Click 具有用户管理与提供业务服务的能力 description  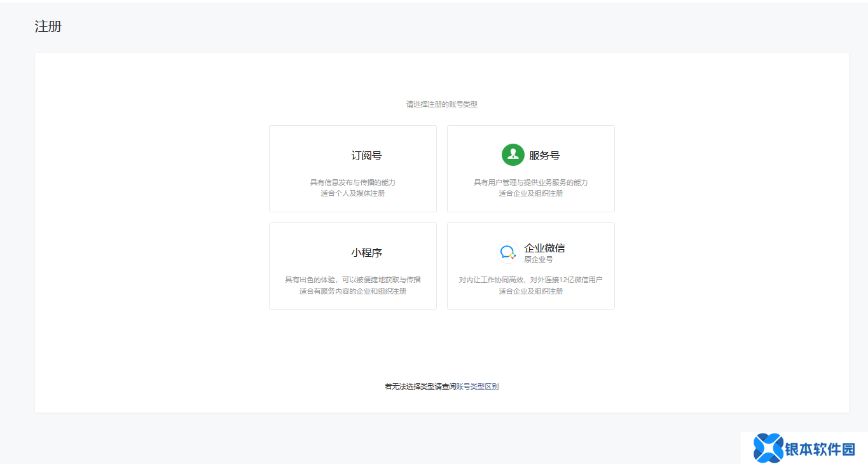point(530,182)
